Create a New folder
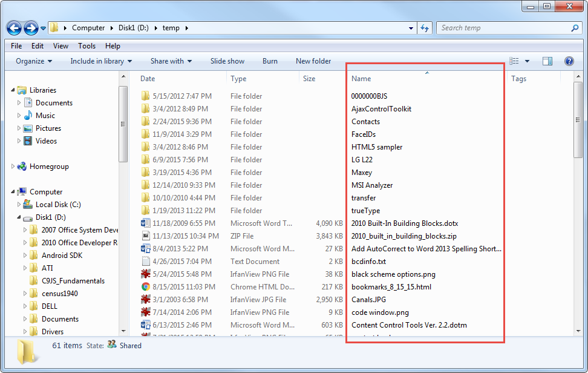 click(x=313, y=61)
